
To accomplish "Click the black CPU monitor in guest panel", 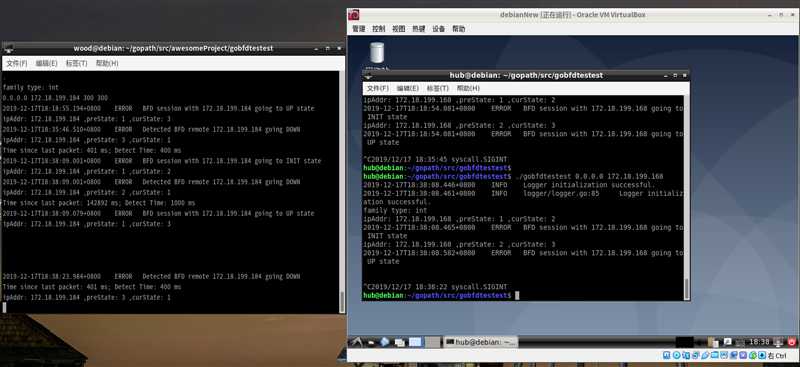I will click(685, 342).
